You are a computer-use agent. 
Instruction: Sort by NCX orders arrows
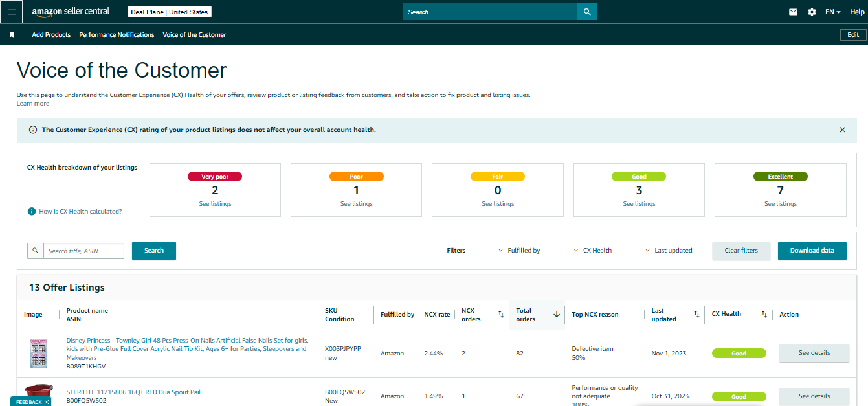coord(500,314)
